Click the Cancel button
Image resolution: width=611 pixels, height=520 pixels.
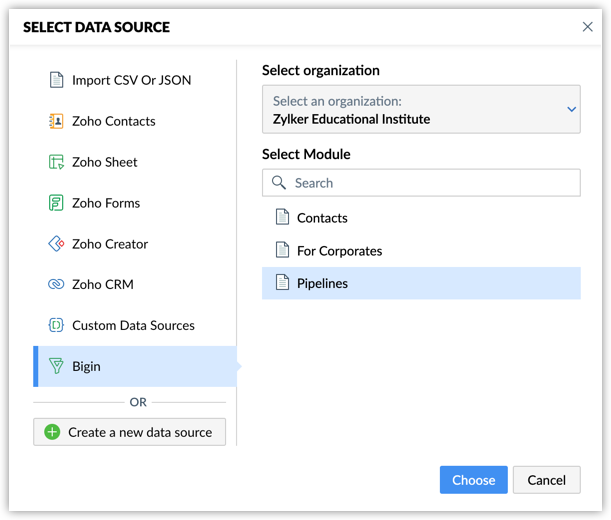pyautogui.click(x=546, y=480)
